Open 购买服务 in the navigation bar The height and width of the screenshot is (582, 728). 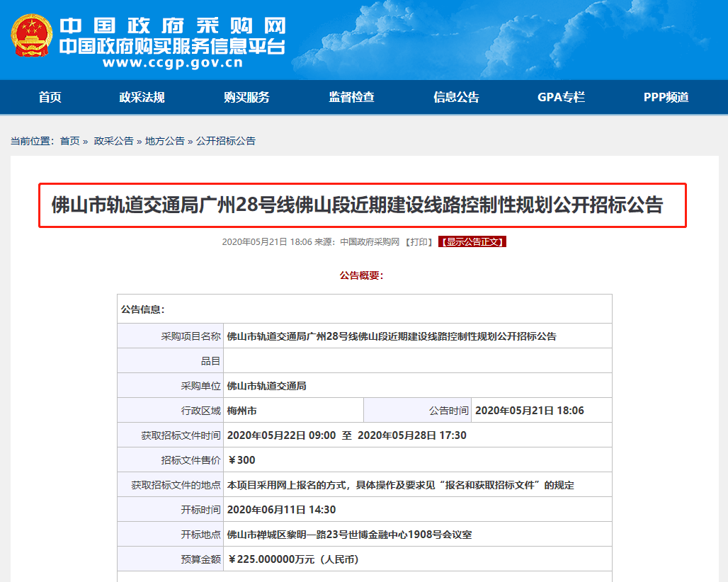click(246, 98)
